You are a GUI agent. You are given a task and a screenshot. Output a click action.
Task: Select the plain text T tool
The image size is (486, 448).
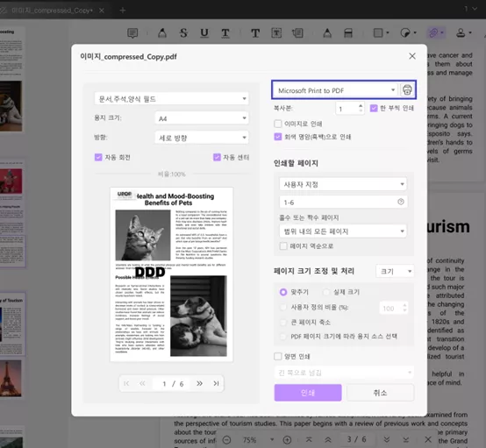255,32
